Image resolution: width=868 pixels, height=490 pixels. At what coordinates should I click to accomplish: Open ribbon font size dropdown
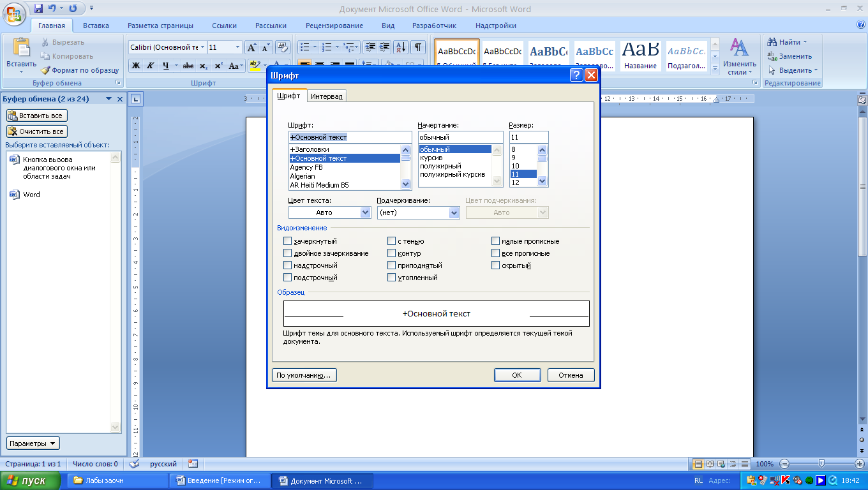238,47
